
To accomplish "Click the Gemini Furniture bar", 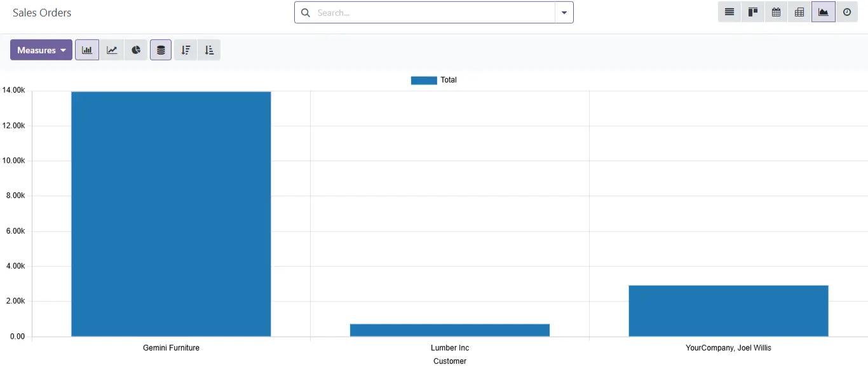I will tap(171, 214).
